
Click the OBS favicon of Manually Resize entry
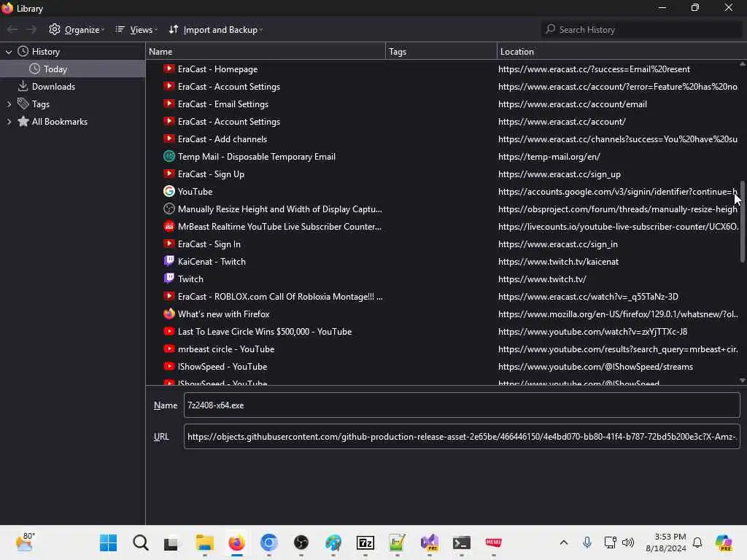(169, 209)
